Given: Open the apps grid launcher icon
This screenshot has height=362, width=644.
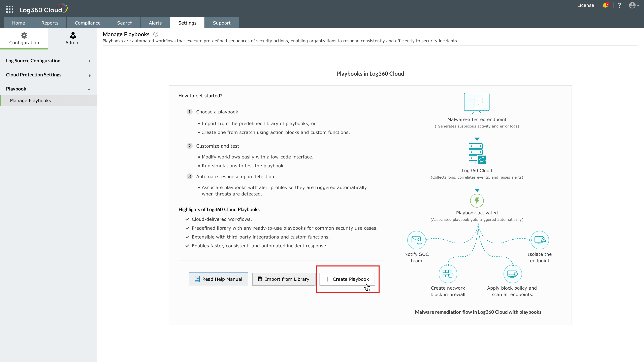Looking at the screenshot, I should [9, 9].
